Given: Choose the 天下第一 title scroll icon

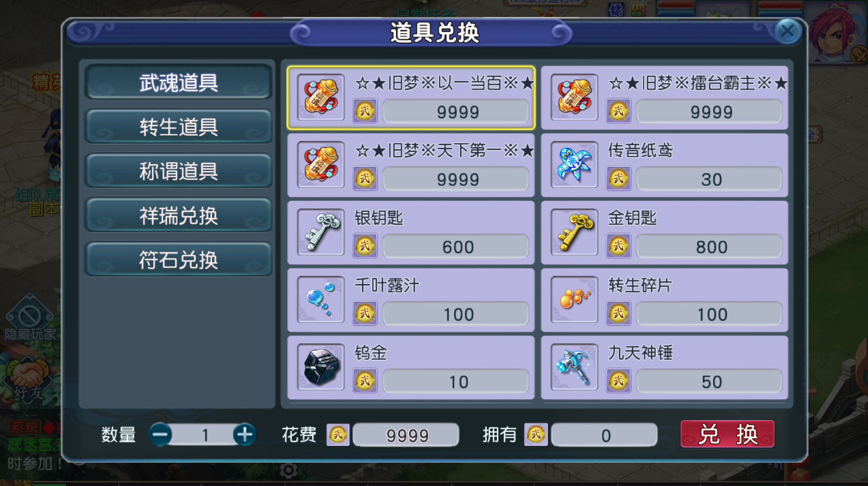Looking at the screenshot, I should (321, 164).
